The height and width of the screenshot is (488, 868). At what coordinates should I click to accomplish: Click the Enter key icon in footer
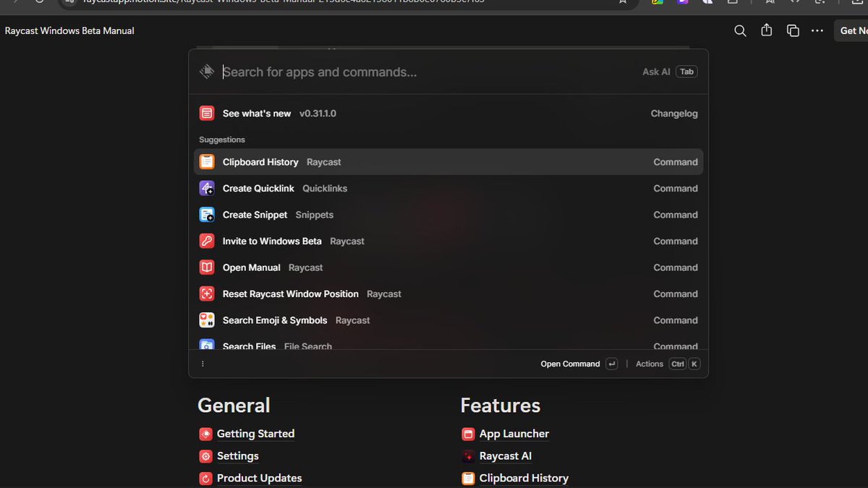click(612, 364)
